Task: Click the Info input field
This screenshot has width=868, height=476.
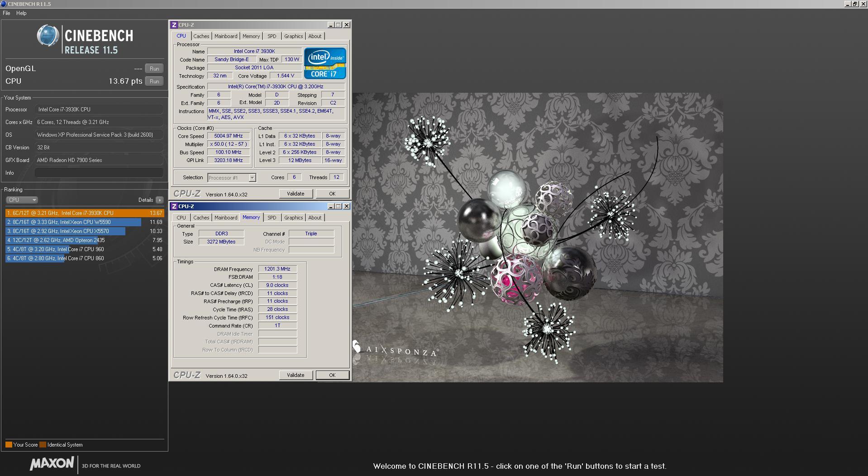Action: (99, 173)
